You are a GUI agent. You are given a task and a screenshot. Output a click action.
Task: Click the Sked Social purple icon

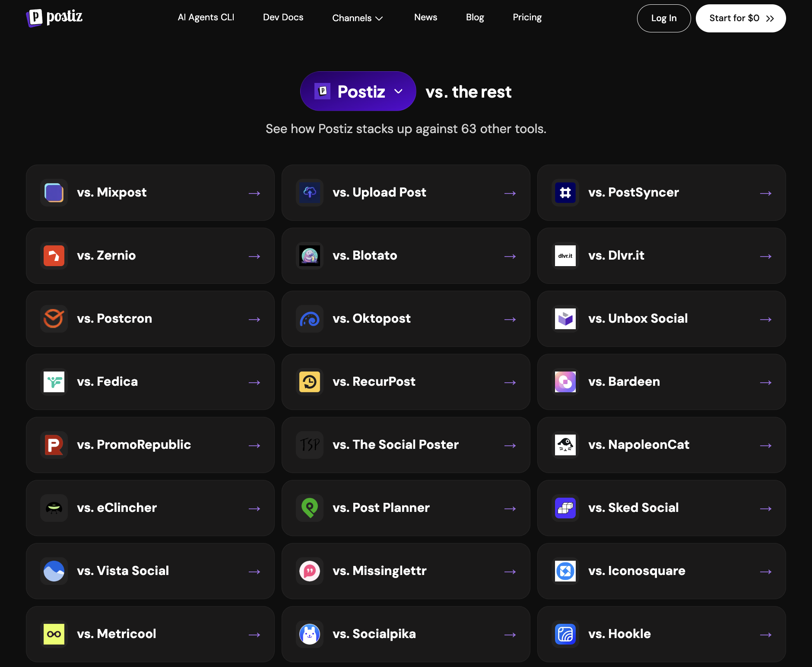pyautogui.click(x=565, y=508)
